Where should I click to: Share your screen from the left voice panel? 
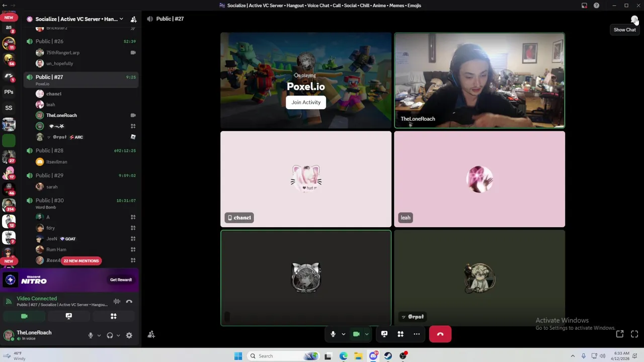coord(69,316)
